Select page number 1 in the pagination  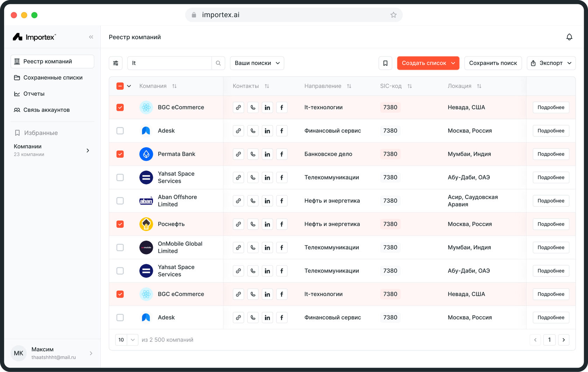[x=549, y=340]
